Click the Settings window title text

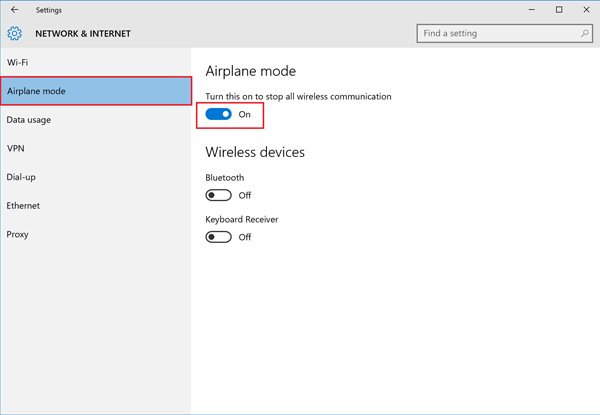point(48,10)
